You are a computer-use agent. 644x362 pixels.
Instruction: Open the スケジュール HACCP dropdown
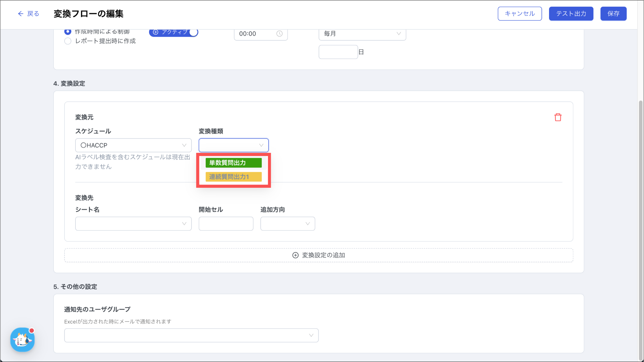tap(133, 145)
